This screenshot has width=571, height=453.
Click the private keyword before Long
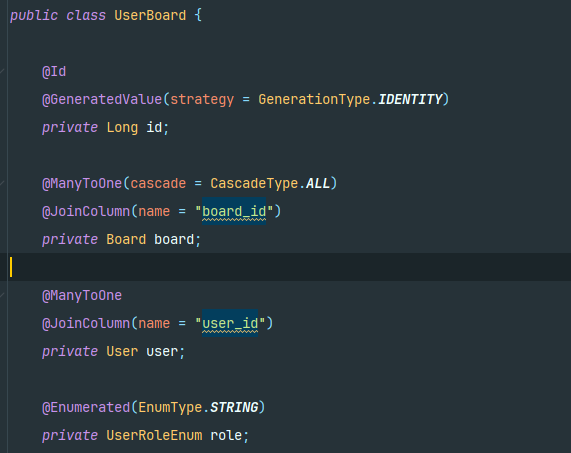point(70,127)
